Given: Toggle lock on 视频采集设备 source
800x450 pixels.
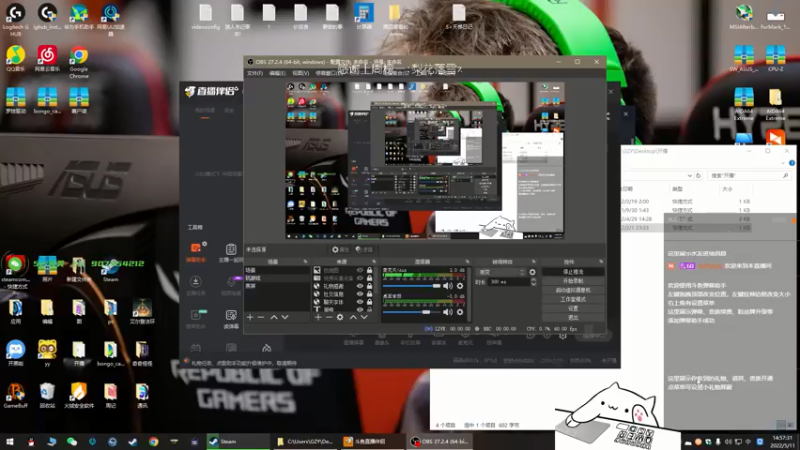Looking at the screenshot, I should click(x=369, y=278).
